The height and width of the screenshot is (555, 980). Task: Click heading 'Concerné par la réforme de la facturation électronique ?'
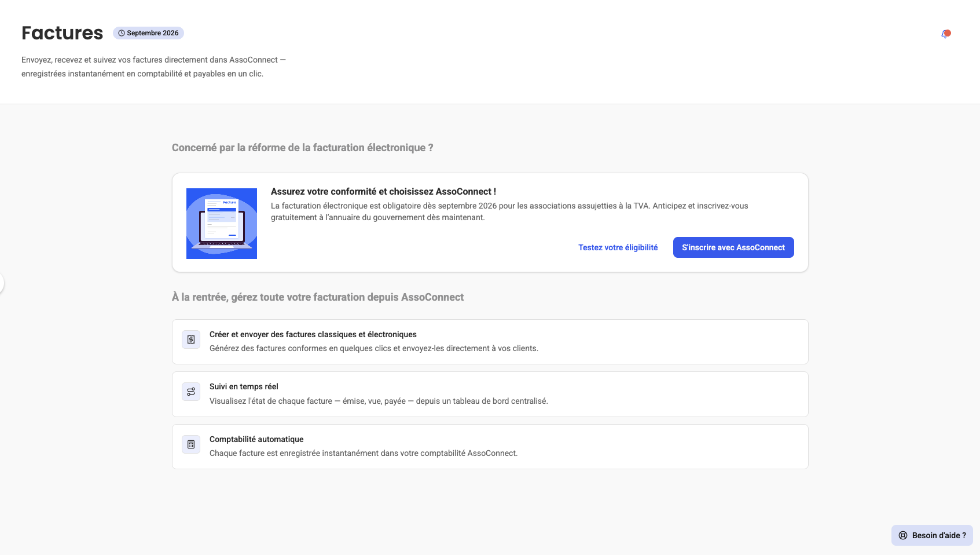click(x=303, y=148)
